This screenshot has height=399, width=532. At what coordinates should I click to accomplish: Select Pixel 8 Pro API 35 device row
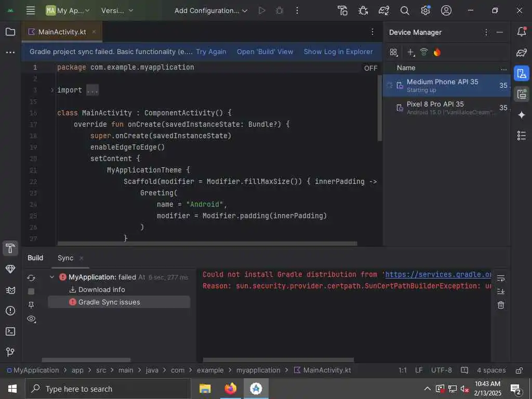coord(446,108)
